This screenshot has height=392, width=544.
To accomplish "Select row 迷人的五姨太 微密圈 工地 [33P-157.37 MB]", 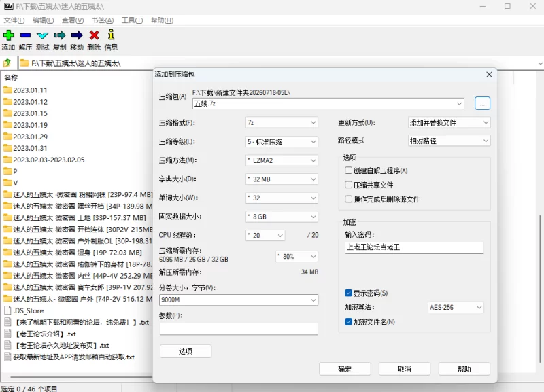I will click(x=77, y=217).
